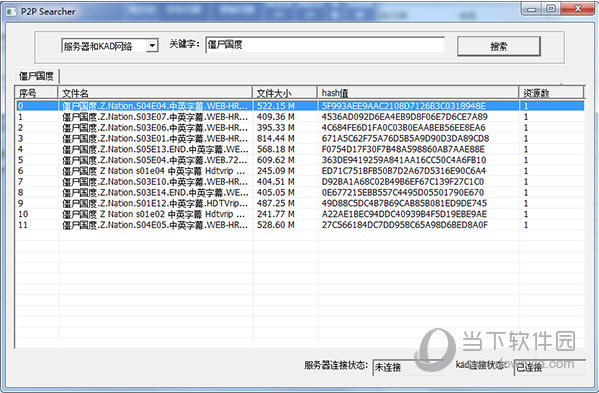Click hash beginning with 363DE9419259
The height and width of the screenshot is (393, 599).
click(404, 160)
